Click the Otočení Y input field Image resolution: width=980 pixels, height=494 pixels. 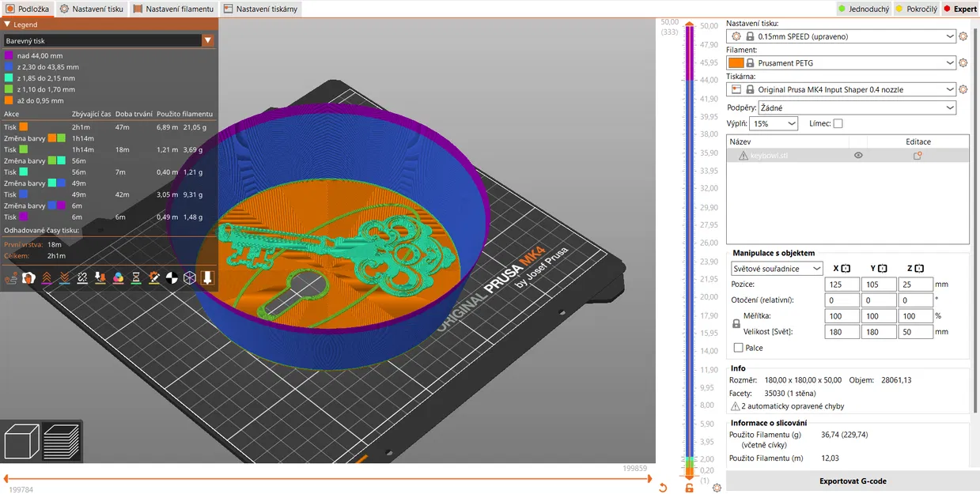coord(878,300)
